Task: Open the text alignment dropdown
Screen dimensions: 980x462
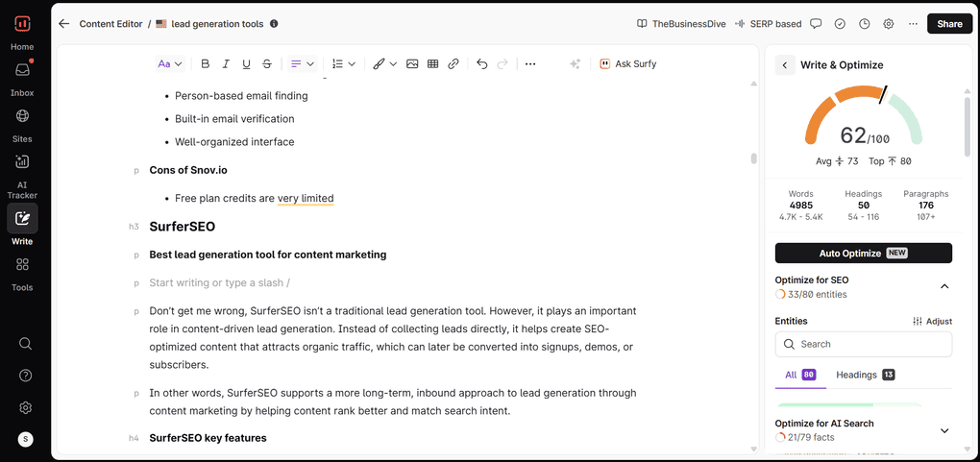Action: (303, 63)
